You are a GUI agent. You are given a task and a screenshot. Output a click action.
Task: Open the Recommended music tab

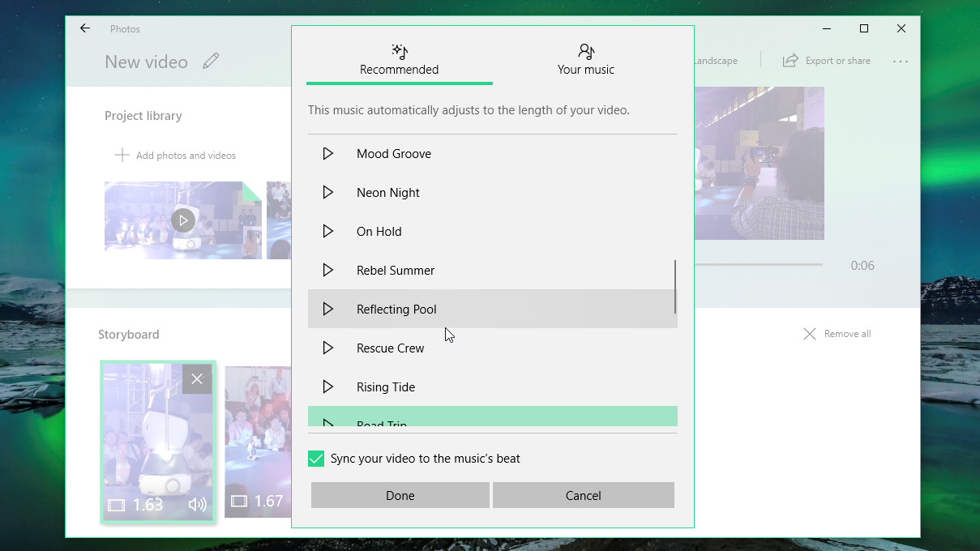[x=399, y=58]
